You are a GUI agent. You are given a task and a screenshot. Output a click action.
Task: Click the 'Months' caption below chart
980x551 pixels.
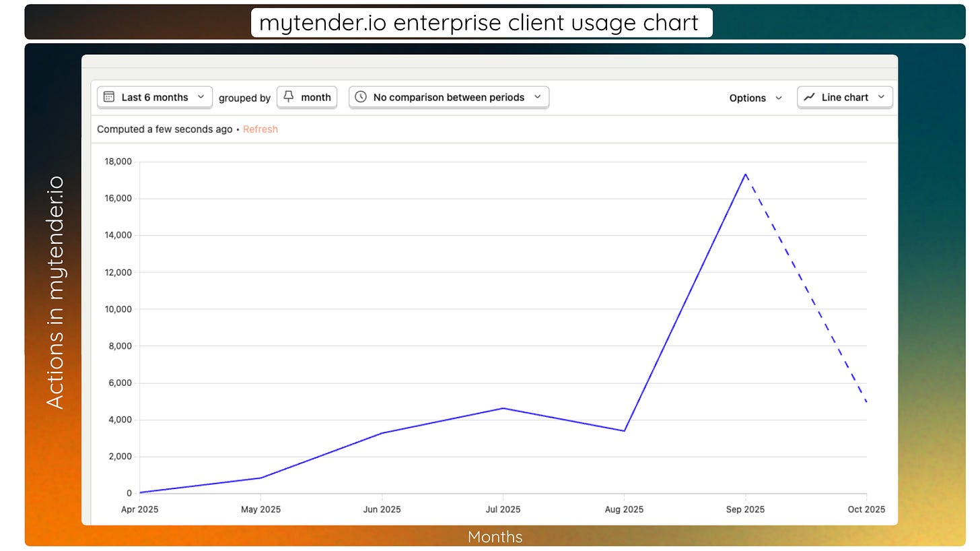click(x=495, y=536)
